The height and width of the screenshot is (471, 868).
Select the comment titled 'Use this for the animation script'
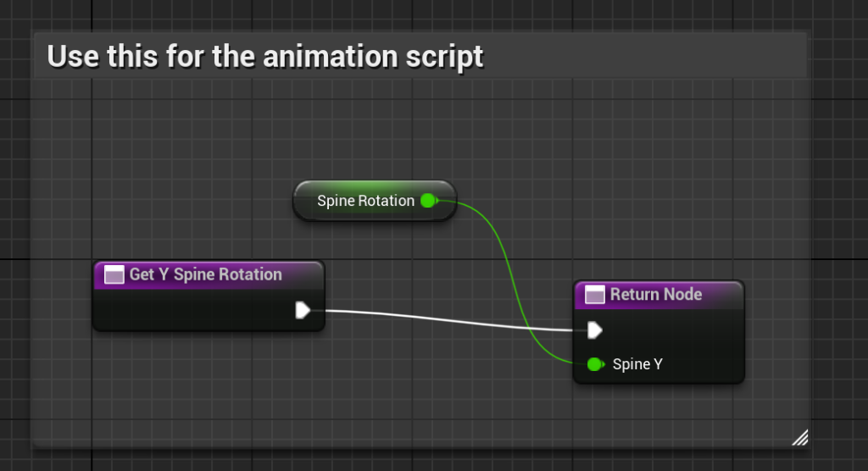265,57
